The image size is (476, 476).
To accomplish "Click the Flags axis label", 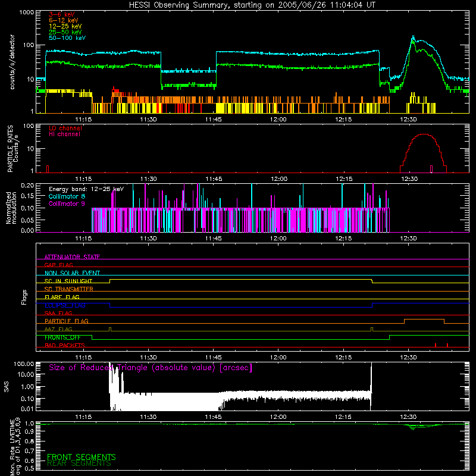I will (24, 297).
